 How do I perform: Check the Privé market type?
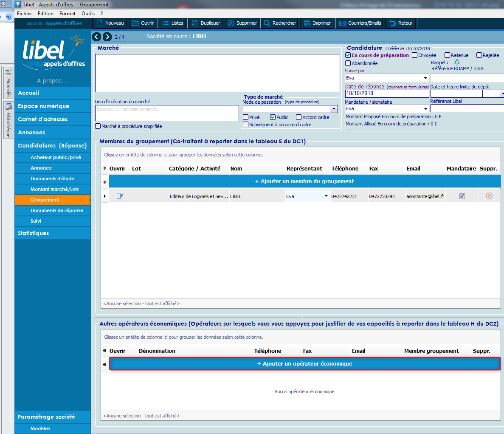coord(245,117)
